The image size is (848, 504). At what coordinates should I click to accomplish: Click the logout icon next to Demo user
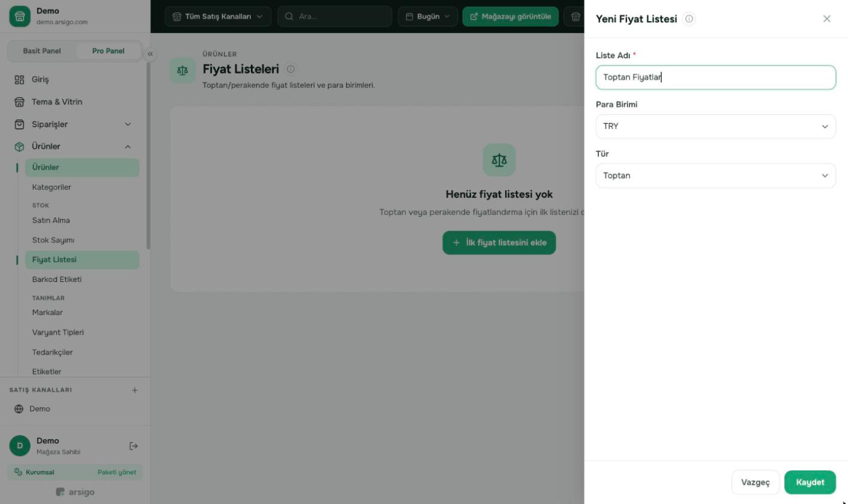(x=134, y=446)
